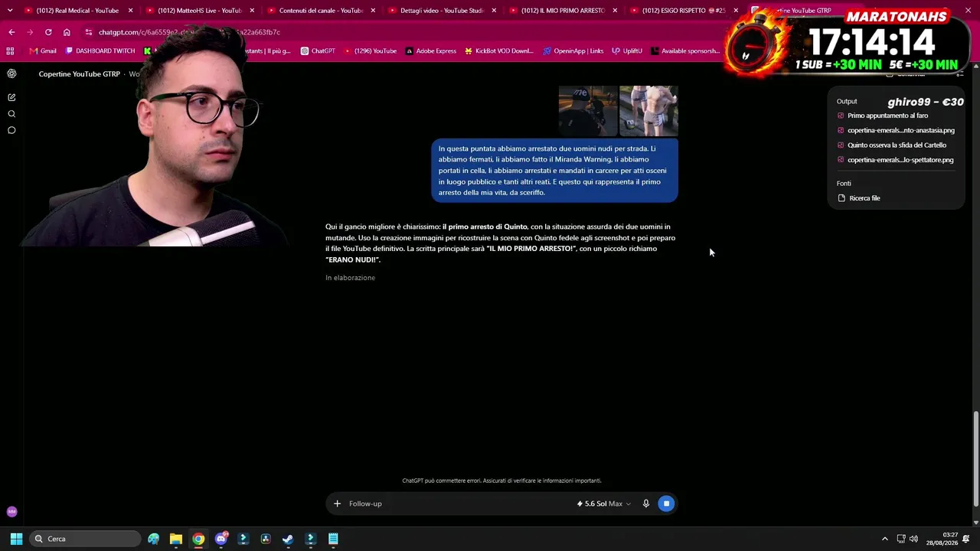Switch to the IL MIO PRIMO ARRESTO tab
The height and width of the screenshot is (551, 980).
[x=562, y=11]
